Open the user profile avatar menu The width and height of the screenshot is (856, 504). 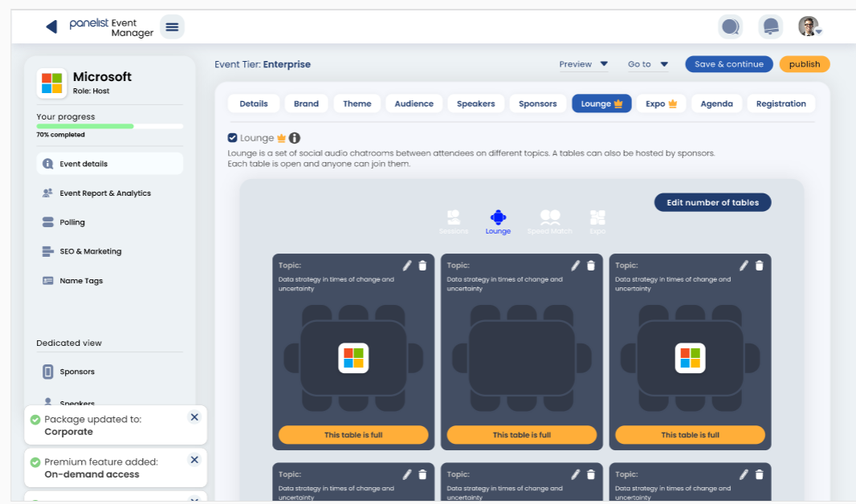[x=809, y=26]
